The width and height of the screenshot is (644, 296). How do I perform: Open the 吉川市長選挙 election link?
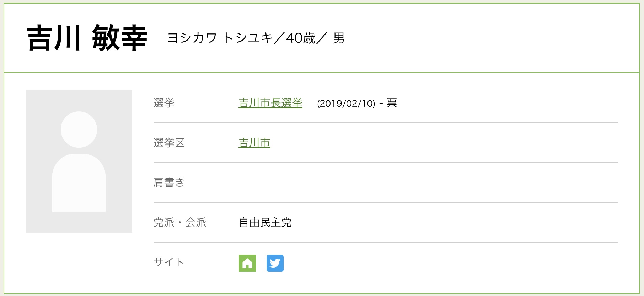tap(270, 103)
